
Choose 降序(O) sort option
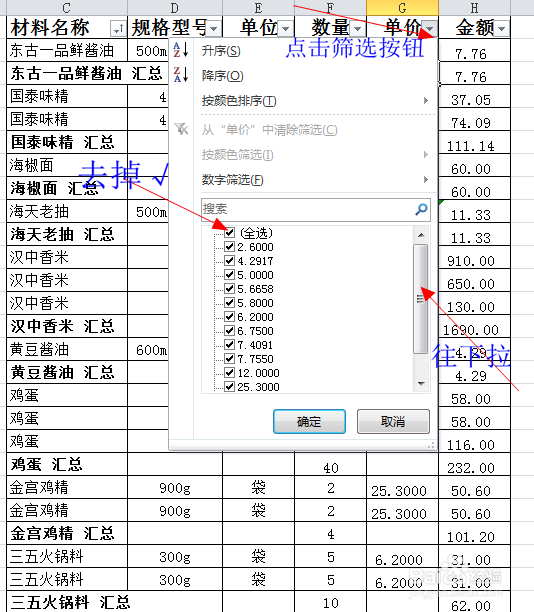[222, 75]
